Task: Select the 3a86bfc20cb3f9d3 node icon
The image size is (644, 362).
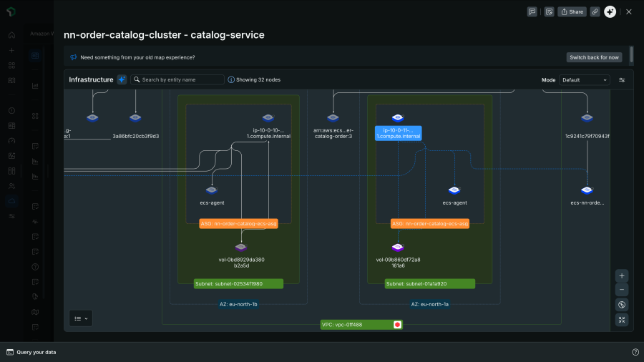Action: [x=135, y=118]
